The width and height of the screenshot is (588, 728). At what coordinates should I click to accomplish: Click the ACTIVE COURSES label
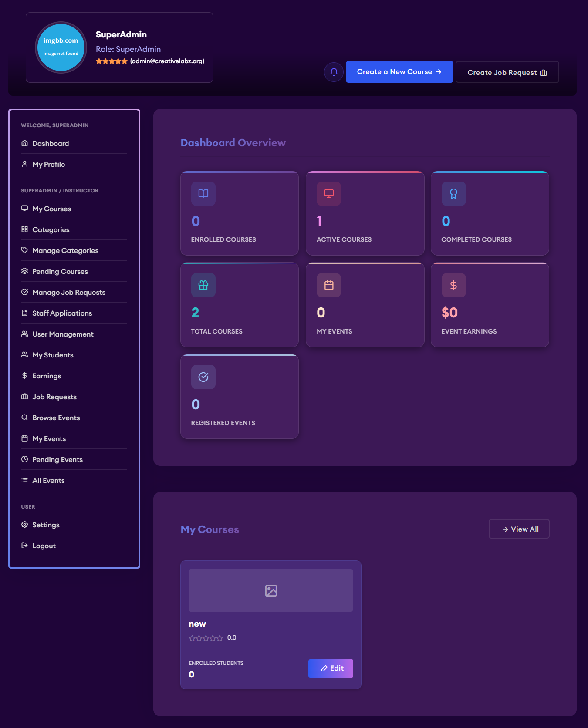click(344, 239)
